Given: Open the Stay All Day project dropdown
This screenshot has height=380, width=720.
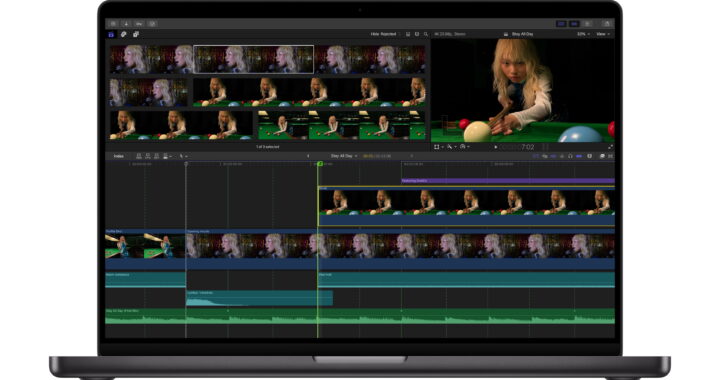Looking at the screenshot, I should (x=344, y=156).
